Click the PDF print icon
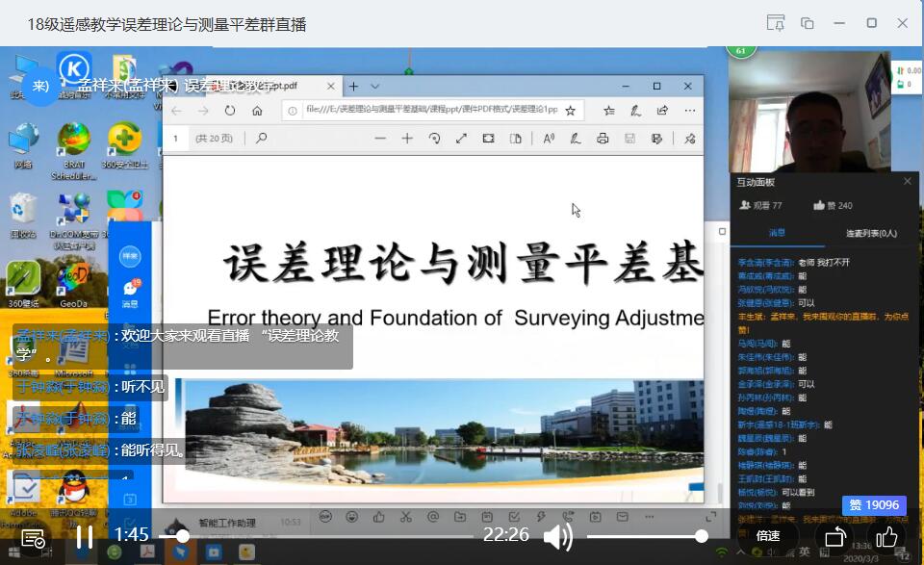This screenshot has height=565, width=924. (603, 139)
